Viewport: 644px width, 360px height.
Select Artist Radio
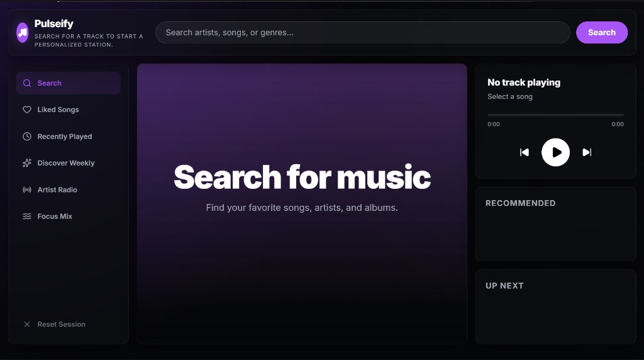[69, 190]
